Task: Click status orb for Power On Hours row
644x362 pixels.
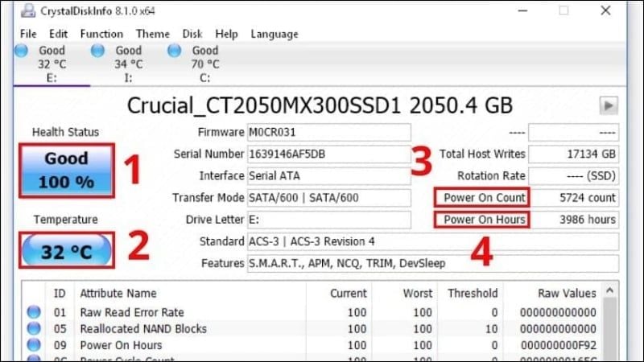Action: 34,344
